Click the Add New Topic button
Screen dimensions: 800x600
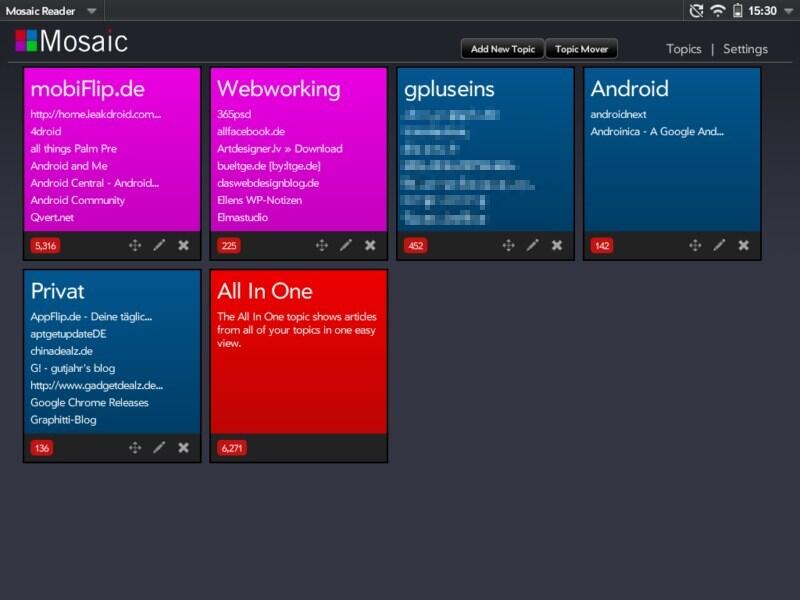503,49
